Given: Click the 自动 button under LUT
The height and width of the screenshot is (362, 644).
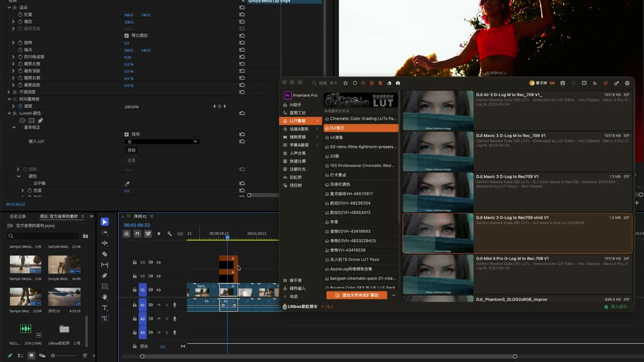Looking at the screenshot, I should 131,150.
